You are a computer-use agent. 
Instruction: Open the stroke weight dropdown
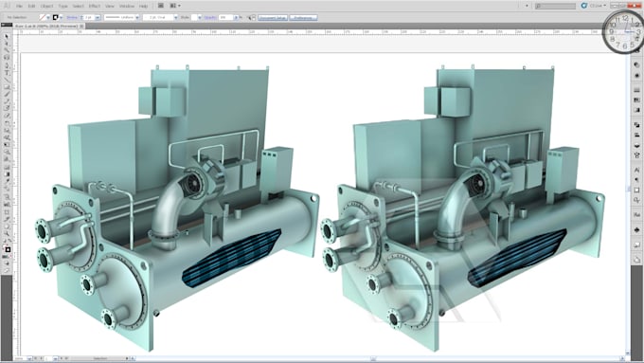point(98,18)
